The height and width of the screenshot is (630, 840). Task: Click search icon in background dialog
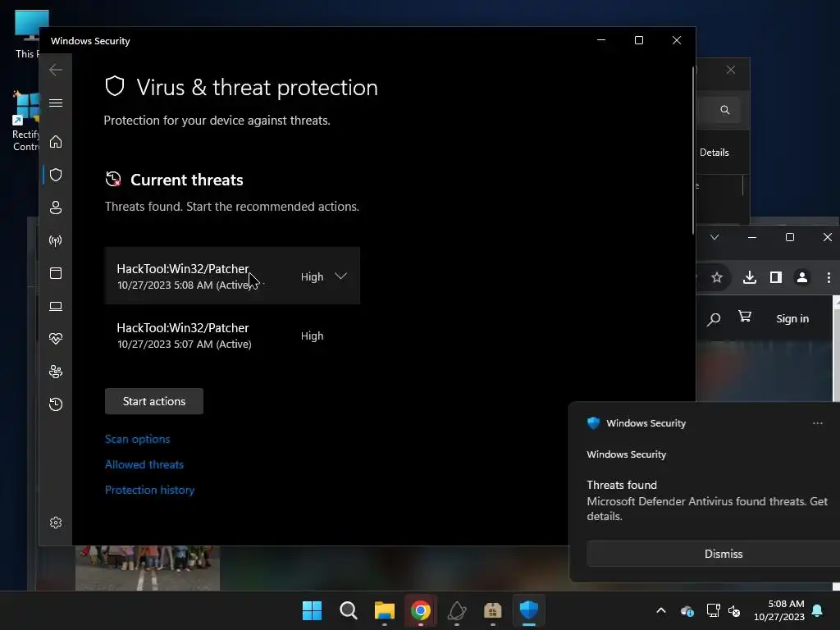(725, 110)
